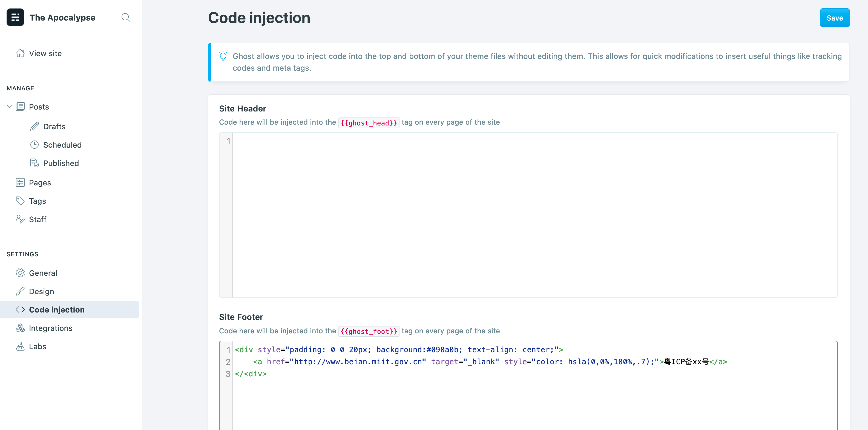Click blank area of Site Footer editor
This screenshot has height=430, width=868.
coord(535,404)
